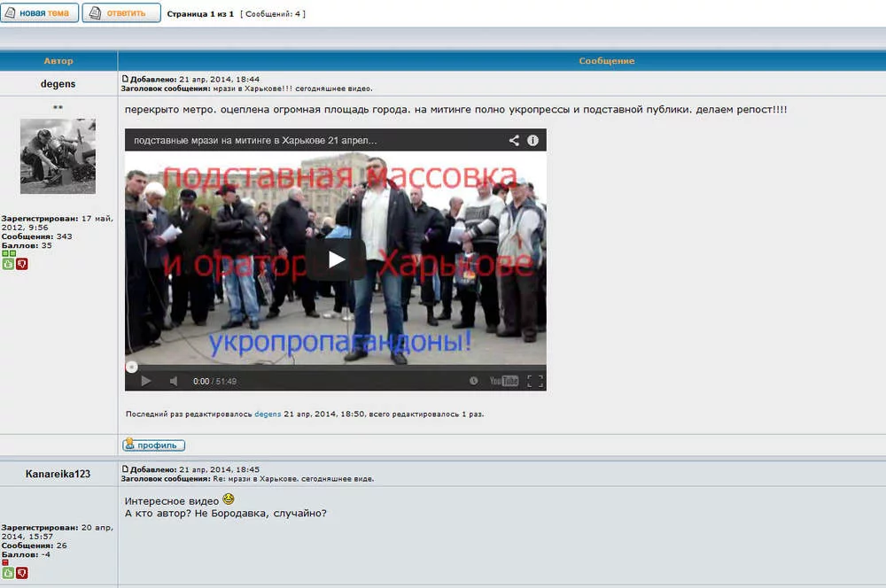886x588 pixels.
Task: Click the Watch Later clock icon on video
Action: click(x=473, y=382)
